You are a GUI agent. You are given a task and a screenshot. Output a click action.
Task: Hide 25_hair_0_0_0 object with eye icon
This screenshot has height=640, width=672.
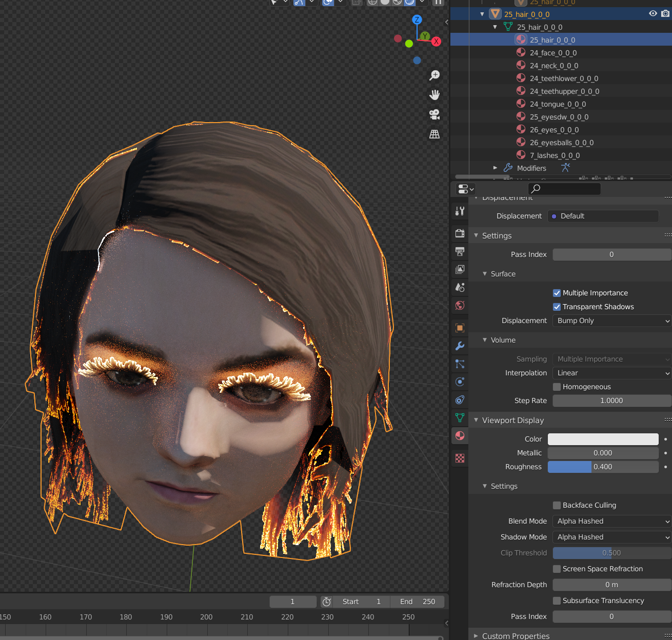(653, 14)
